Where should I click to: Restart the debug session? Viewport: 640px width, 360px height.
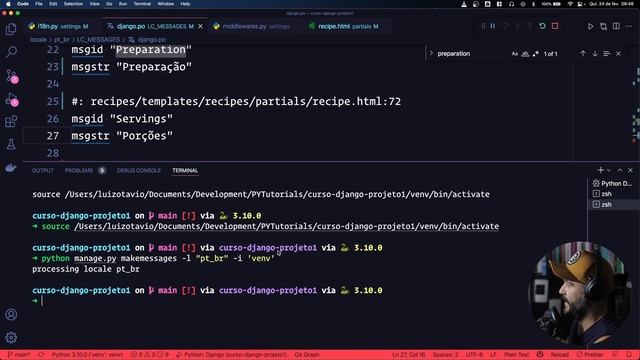(542, 26)
